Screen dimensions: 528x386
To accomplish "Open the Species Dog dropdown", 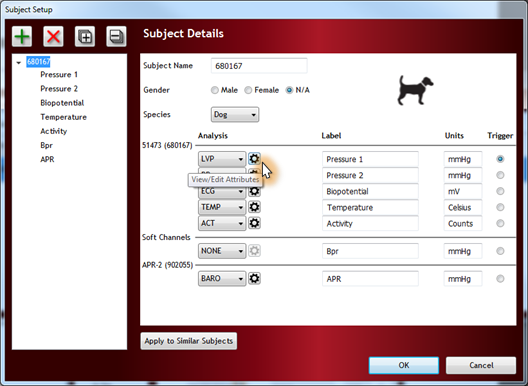I will click(x=235, y=115).
